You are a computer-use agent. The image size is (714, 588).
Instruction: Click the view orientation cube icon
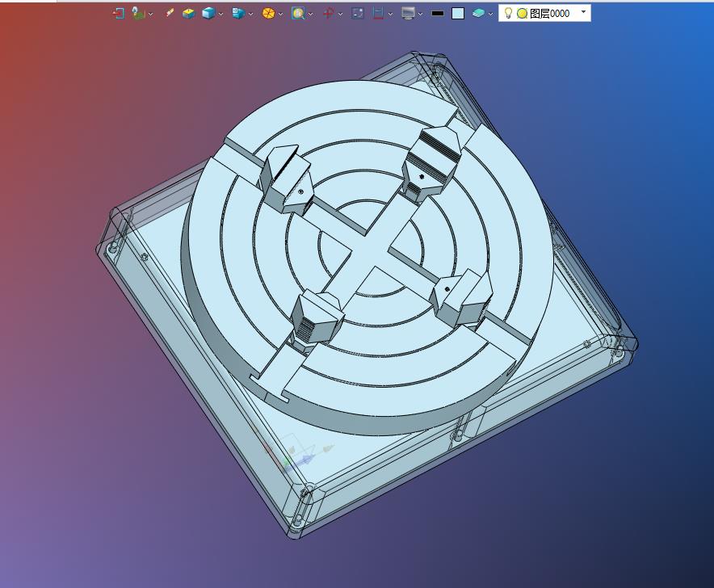(238, 13)
